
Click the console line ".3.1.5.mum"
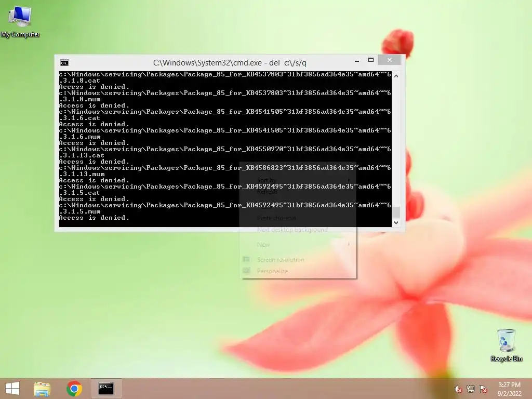pos(79,211)
